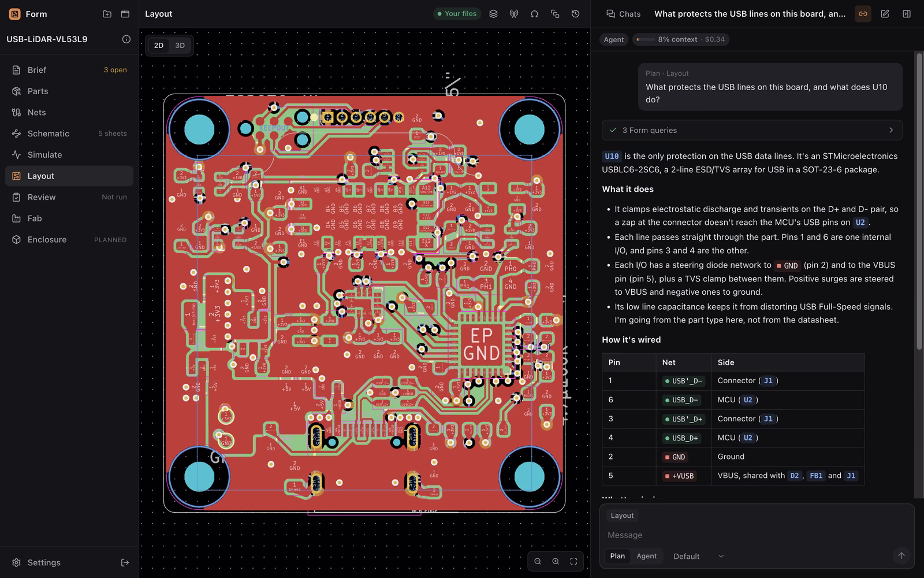Open the Review section in sidebar
This screenshot has width=924, height=578.
pos(69,197)
